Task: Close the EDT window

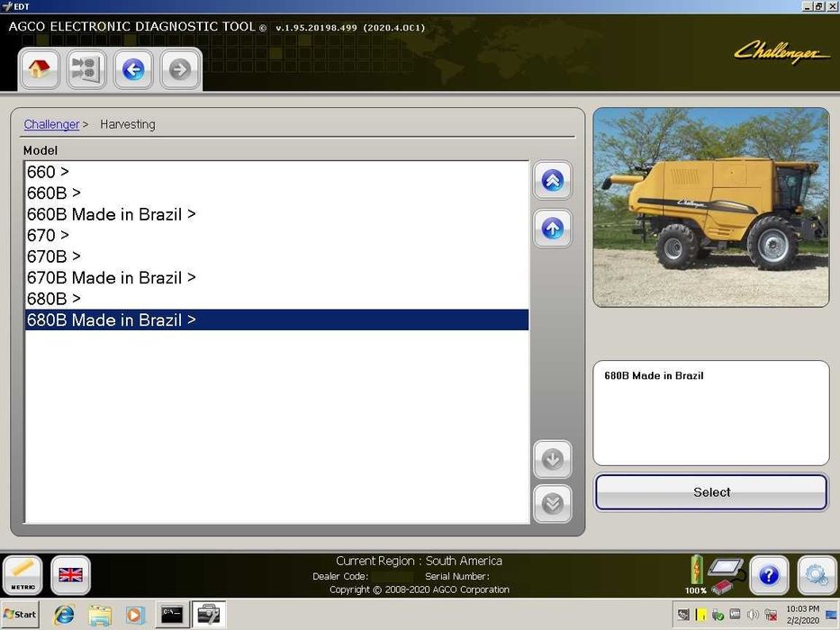Action: [x=833, y=6]
